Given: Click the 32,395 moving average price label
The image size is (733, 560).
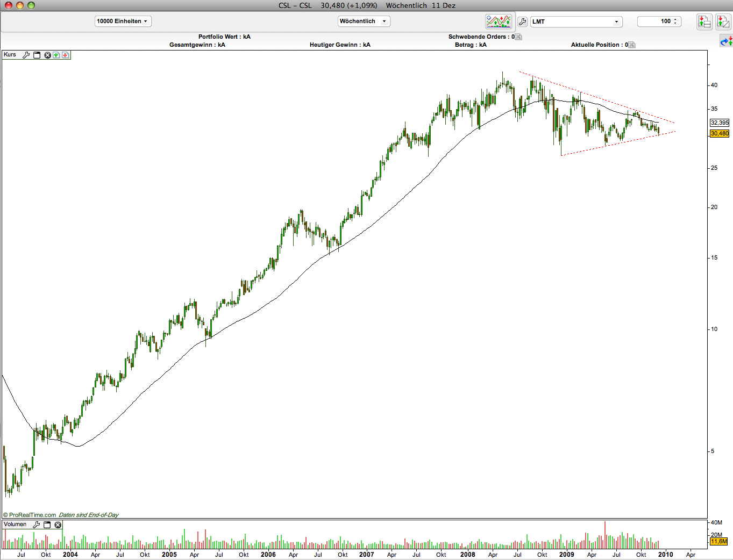Looking at the screenshot, I should tap(720, 123).
